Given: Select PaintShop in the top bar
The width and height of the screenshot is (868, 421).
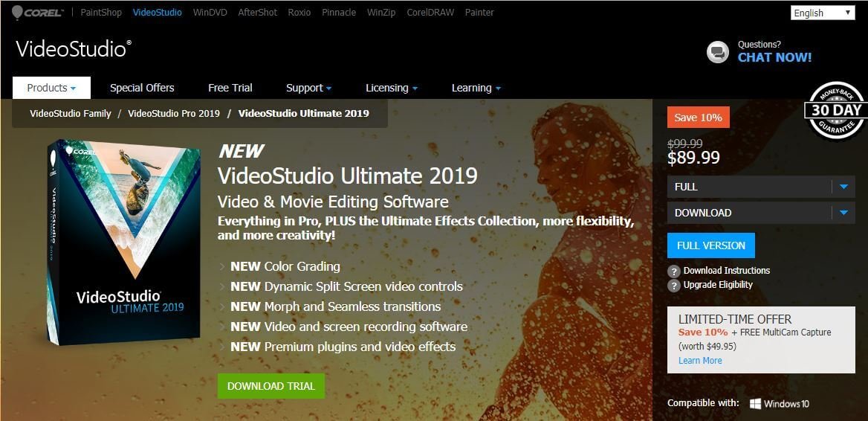Looking at the screenshot, I should click(101, 12).
